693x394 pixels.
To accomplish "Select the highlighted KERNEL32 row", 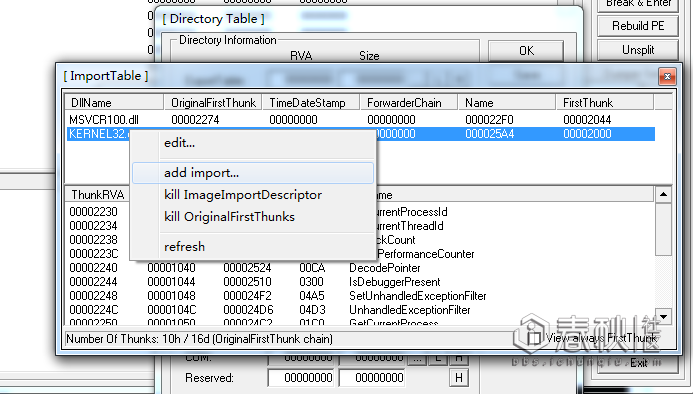I will point(361,134).
